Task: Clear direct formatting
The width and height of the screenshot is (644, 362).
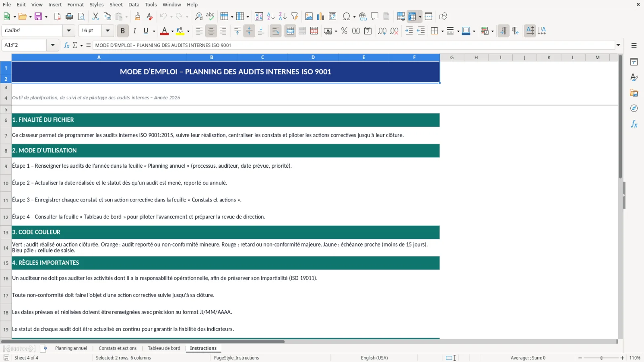Action: [x=149, y=16]
